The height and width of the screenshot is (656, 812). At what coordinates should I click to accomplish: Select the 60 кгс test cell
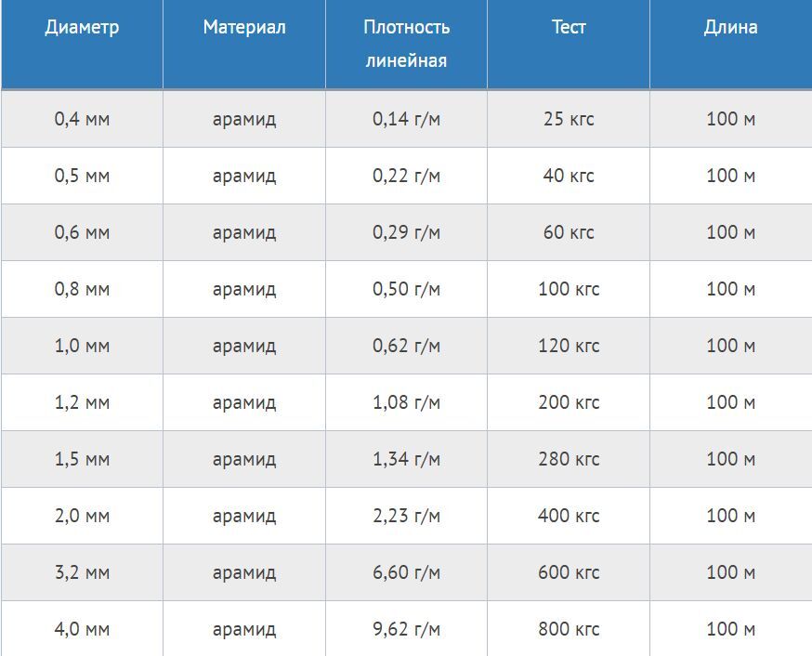tap(568, 232)
